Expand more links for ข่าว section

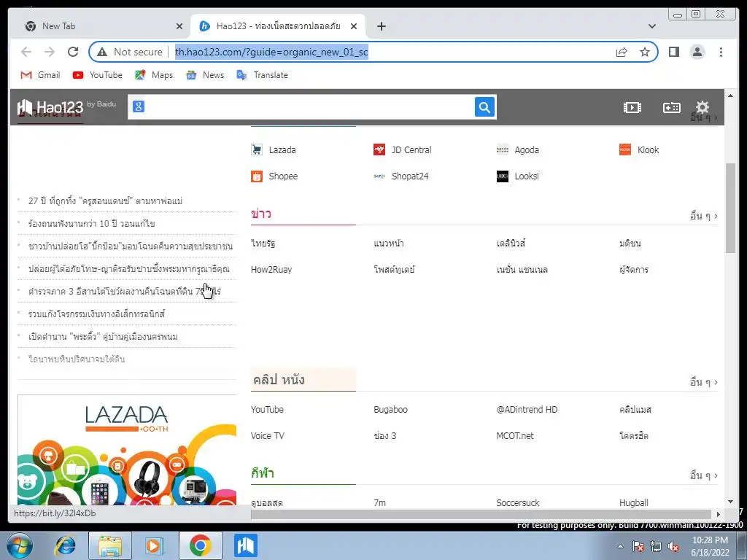click(704, 216)
